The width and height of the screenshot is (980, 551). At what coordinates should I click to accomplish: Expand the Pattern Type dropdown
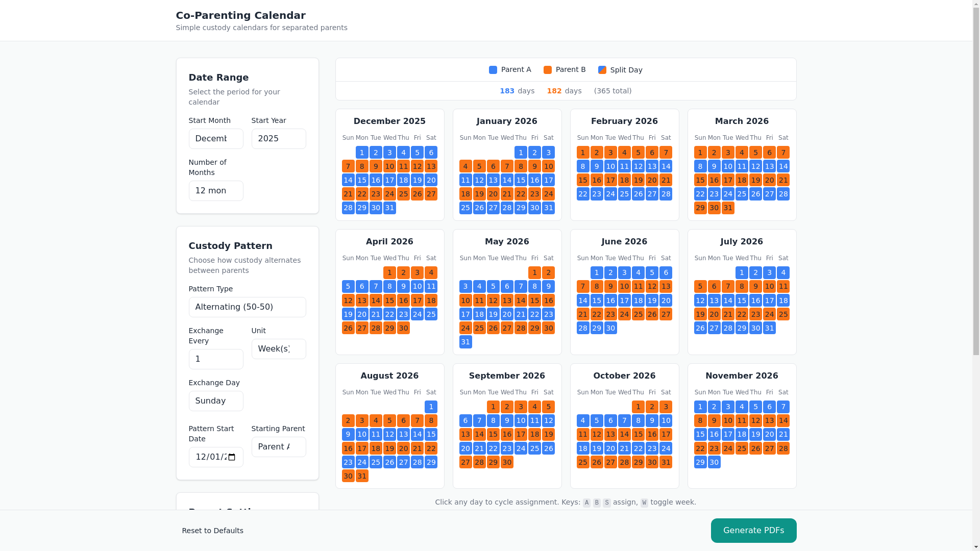point(247,307)
